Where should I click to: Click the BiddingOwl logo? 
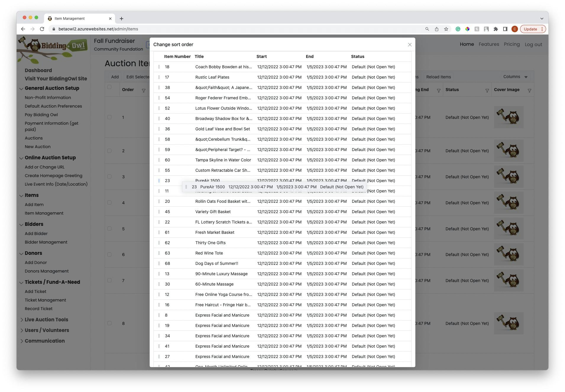coord(53,50)
